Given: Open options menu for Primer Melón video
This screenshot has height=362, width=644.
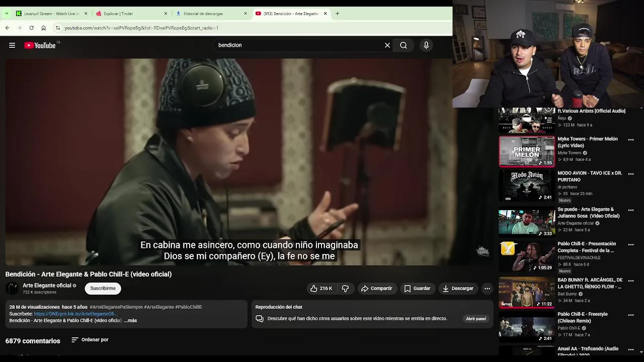Looking at the screenshot, I should (631, 140).
